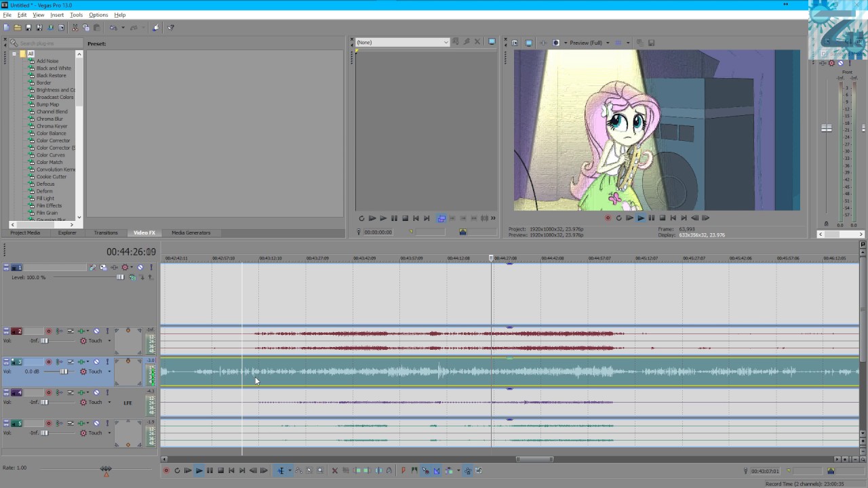Click the Undo button in main toolbar

113,28
